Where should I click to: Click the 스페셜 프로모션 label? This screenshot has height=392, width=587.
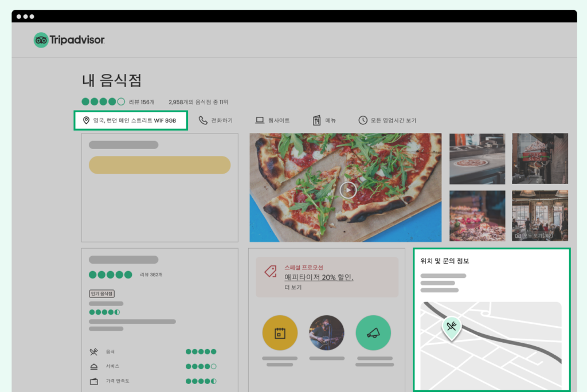(x=304, y=267)
